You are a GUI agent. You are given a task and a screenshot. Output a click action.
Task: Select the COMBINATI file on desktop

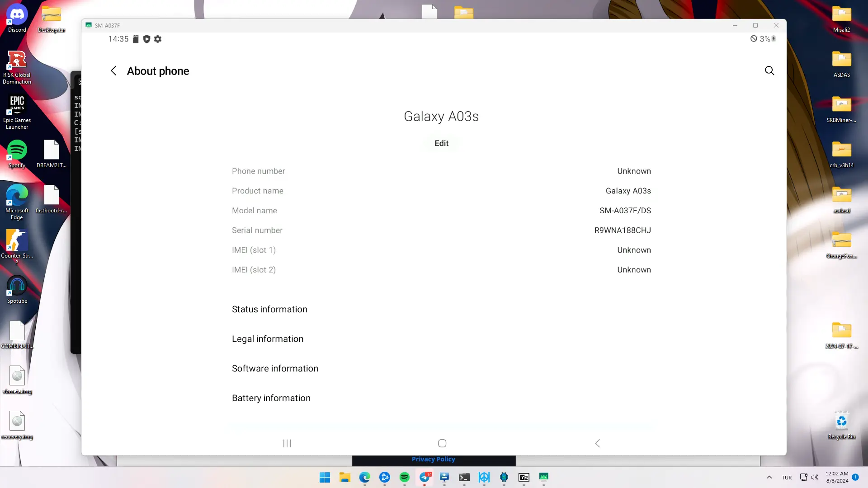(17, 335)
